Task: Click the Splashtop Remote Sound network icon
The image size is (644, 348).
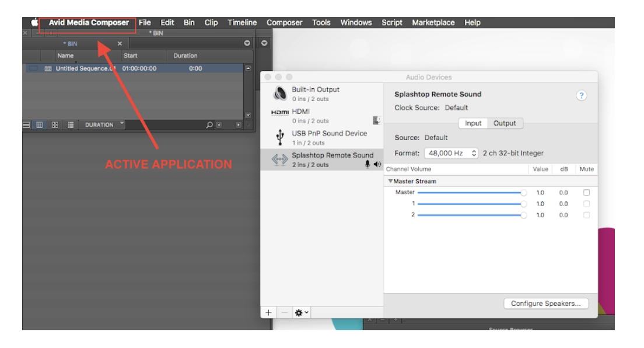Action: point(279,159)
